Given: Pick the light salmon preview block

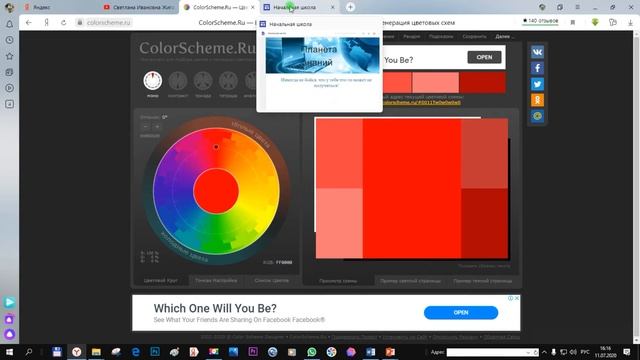Looking at the screenshot, I should [x=339, y=223].
